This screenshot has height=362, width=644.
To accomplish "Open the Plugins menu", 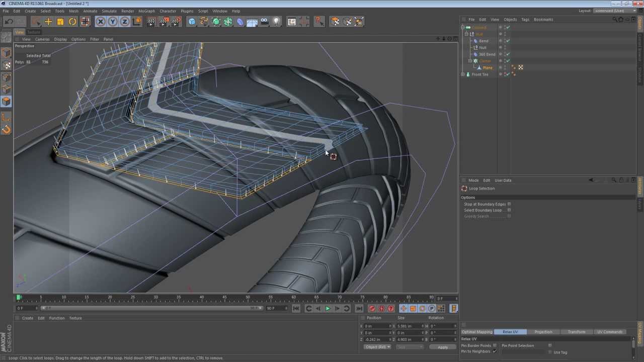I will 187,11.
